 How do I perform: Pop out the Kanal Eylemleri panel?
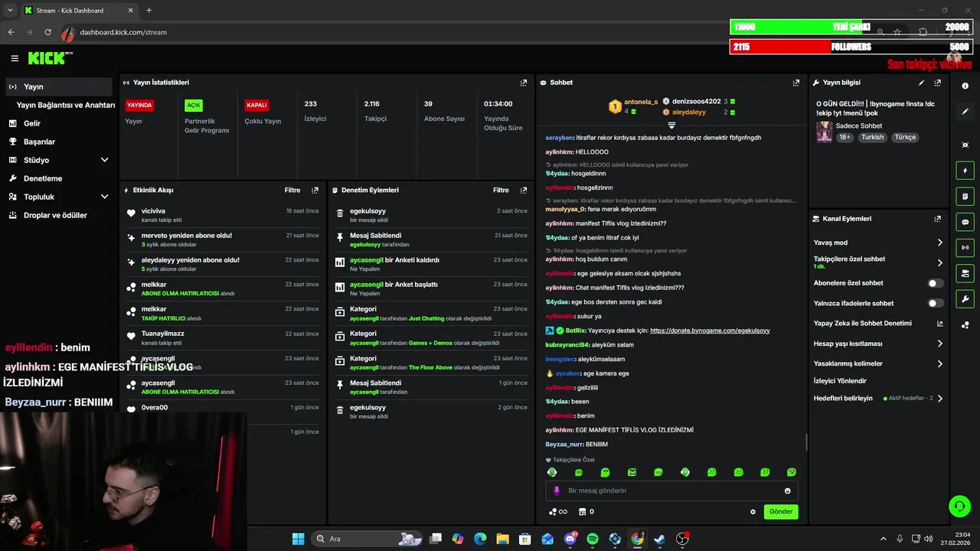(937, 219)
